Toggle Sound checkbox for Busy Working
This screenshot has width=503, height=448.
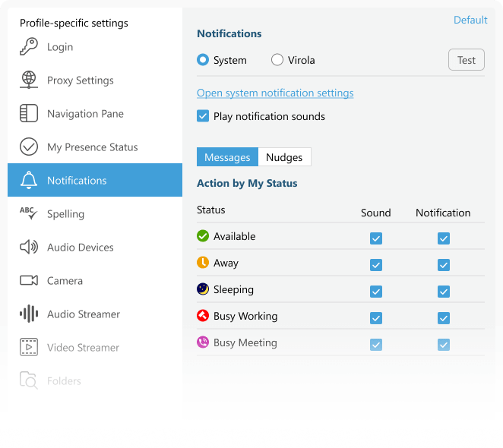coord(376,318)
